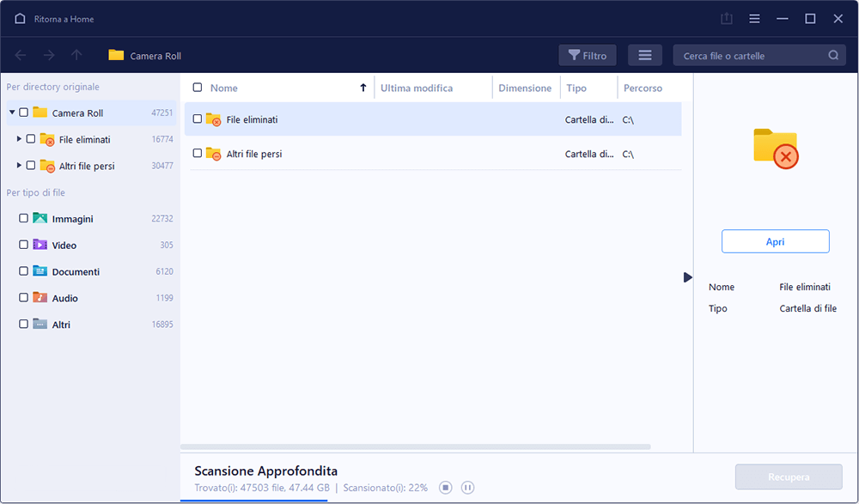Screen dimensions: 859x504
Task: Go forward with the right arrow icon
Action: 49,55
